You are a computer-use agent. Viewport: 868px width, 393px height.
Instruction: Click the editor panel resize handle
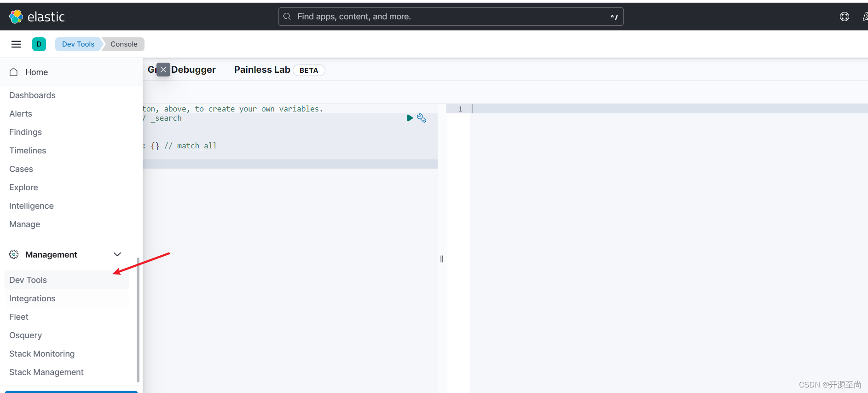442,259
